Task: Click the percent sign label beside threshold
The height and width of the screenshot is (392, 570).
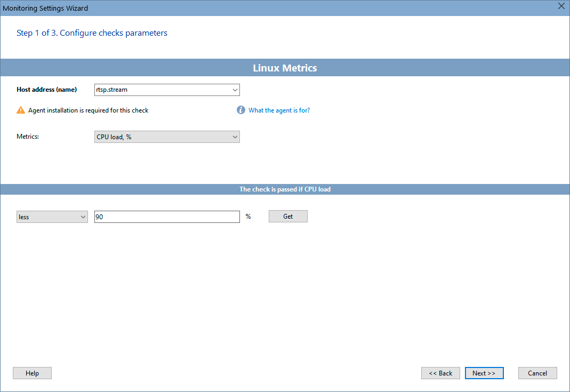Action: [x=247, y=217]
